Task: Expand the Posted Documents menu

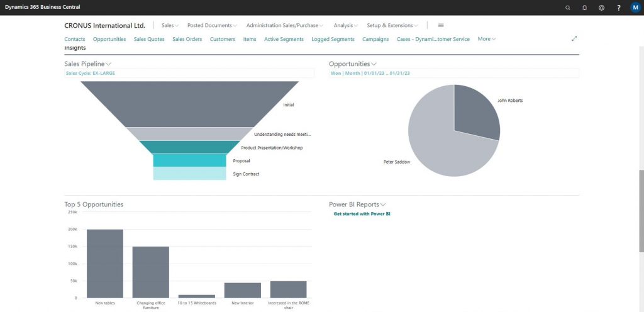Action: click(212, 25)
